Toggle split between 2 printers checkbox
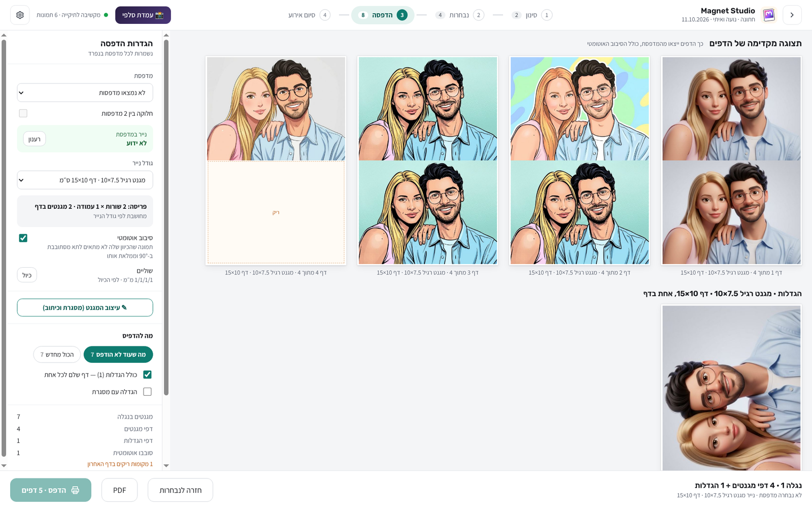This screenshot has height=509, width=812. click(23, 113)
